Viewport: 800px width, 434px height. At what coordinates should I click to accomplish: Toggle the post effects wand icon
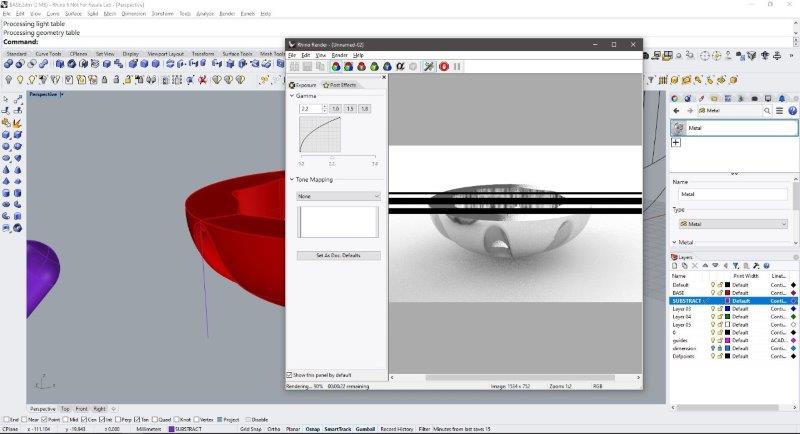click(429, 66)
